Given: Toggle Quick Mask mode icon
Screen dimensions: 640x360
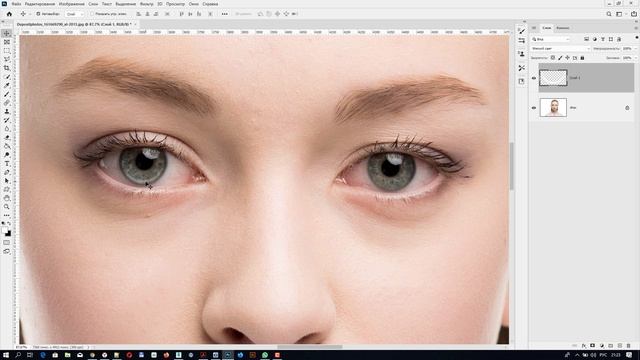Looking at the screenshot, I should (x=7, y=243).
